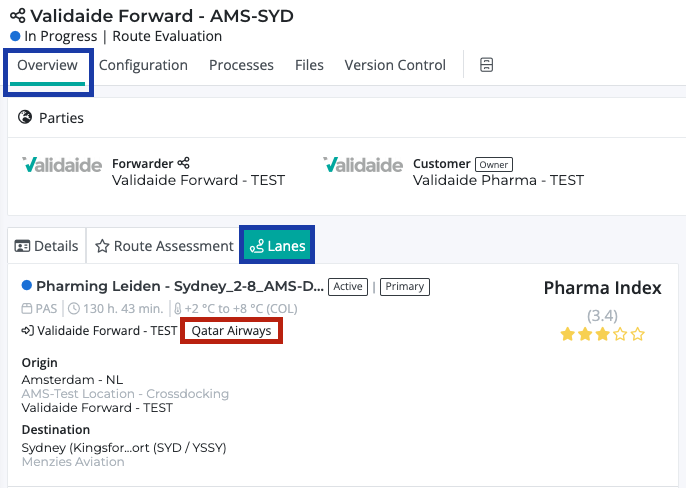Click the Qatar Airways tag

click(x=231, y=331)
